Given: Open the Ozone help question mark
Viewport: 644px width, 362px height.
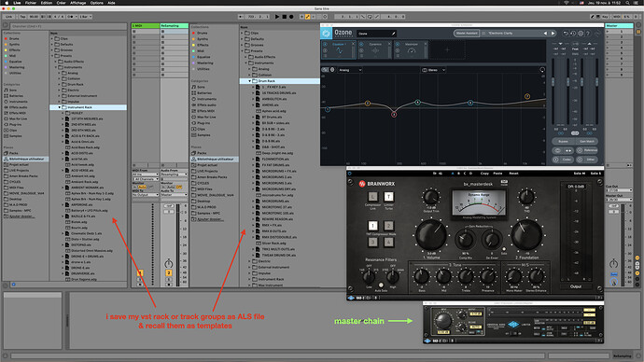Looking at the screenshot, I should coord(588,34).
